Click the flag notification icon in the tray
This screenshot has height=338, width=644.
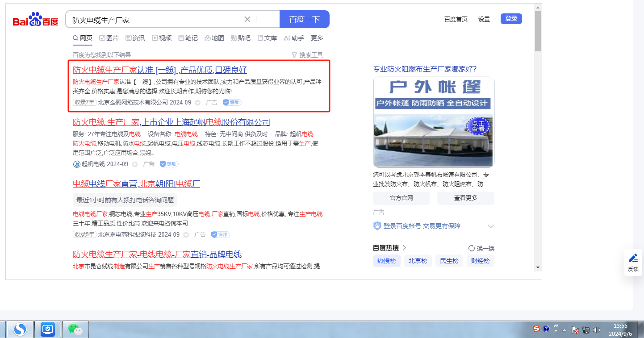(x=575, y=330)
